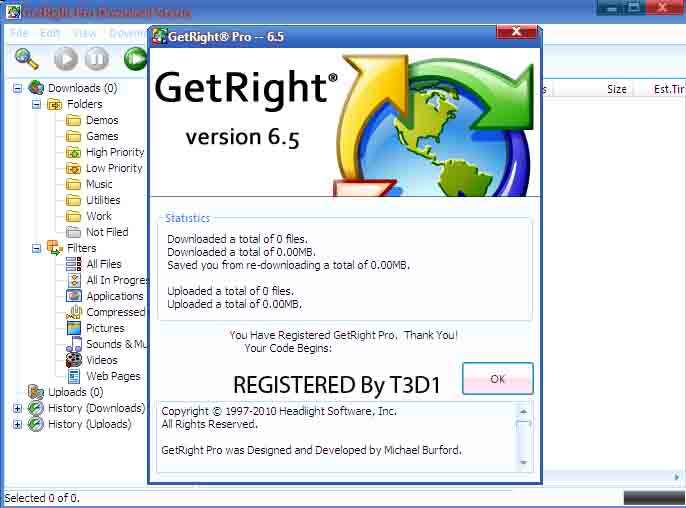686x508 pixels.
Task: Select the All Files filter label
Action: (104, 264)
